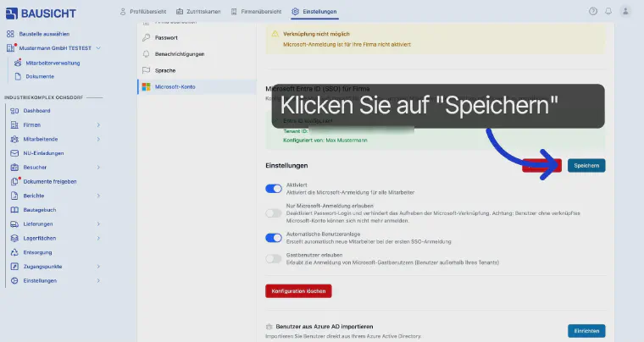Click the Firmen building icon
Viewport: 644px width, 342px height.
pos(14,124)
